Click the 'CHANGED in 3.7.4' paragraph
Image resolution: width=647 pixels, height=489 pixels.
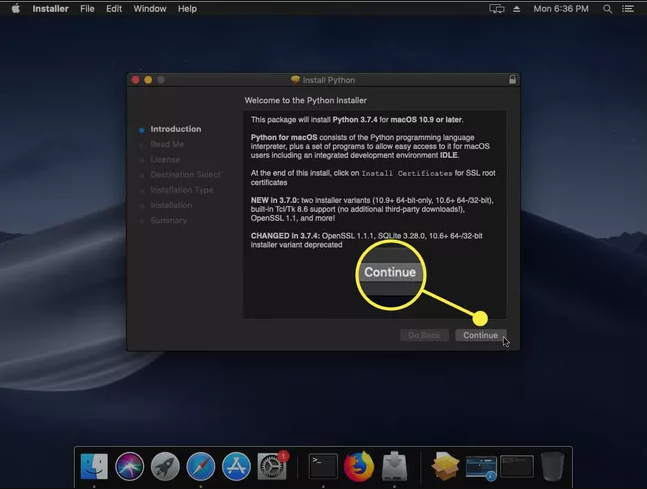click(366, 240)
